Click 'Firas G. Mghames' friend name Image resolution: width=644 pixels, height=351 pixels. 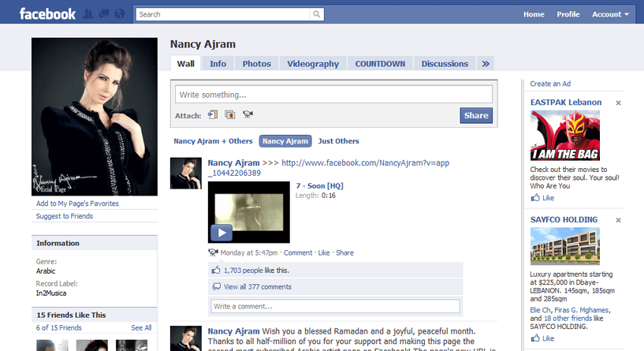point(582,310)
